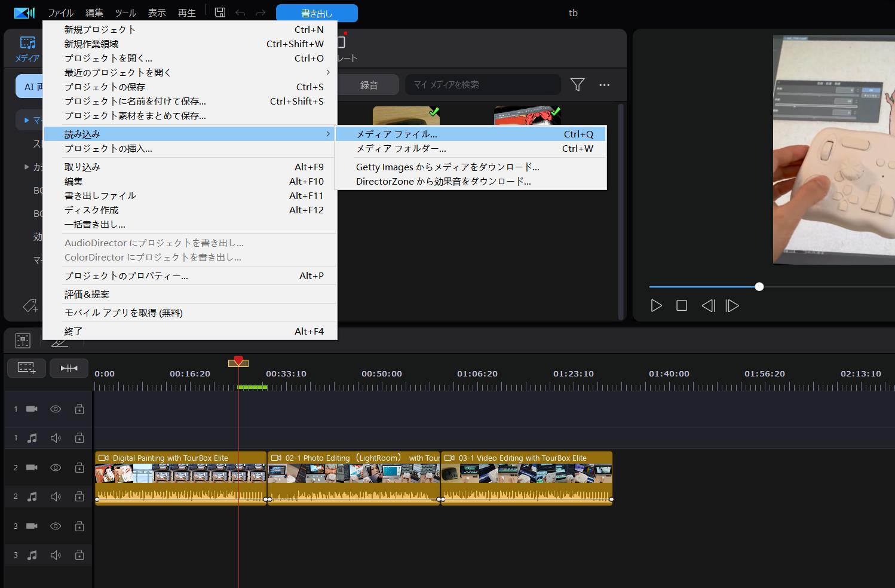Click the preview playback progress slider handle

pyautogui.click(x=759, y=287)
